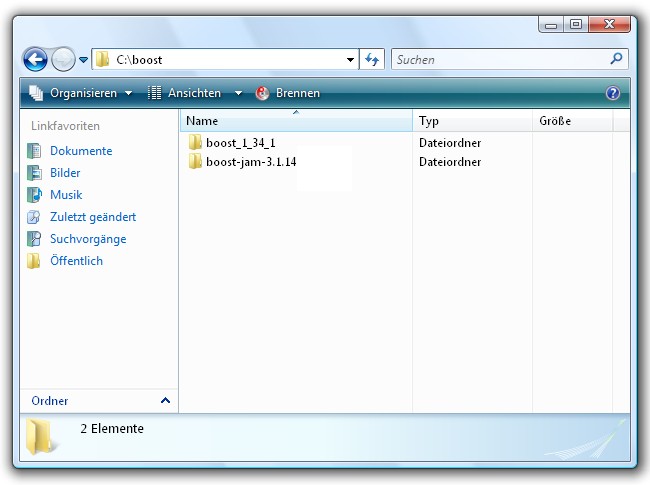Click the Back navigation arrow button

point(35,60)
